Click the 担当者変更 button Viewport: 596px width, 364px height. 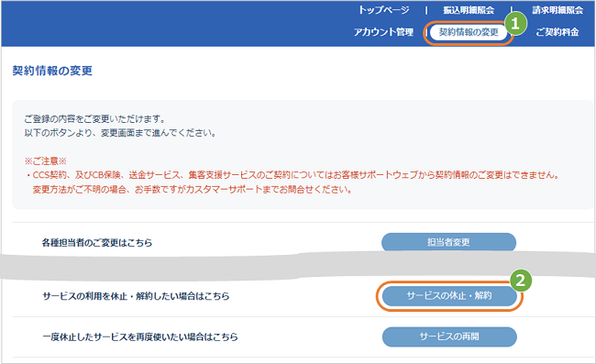coord(448,242)
